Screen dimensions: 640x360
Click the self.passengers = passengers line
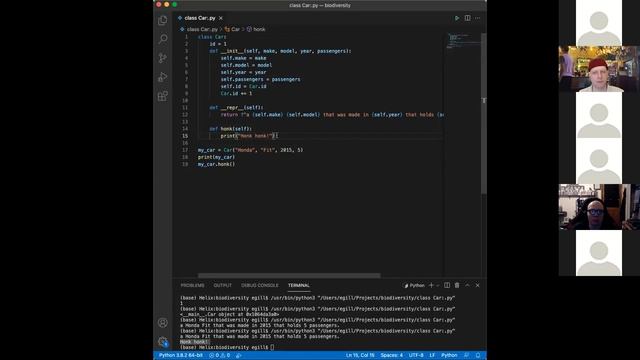(260, 79)
